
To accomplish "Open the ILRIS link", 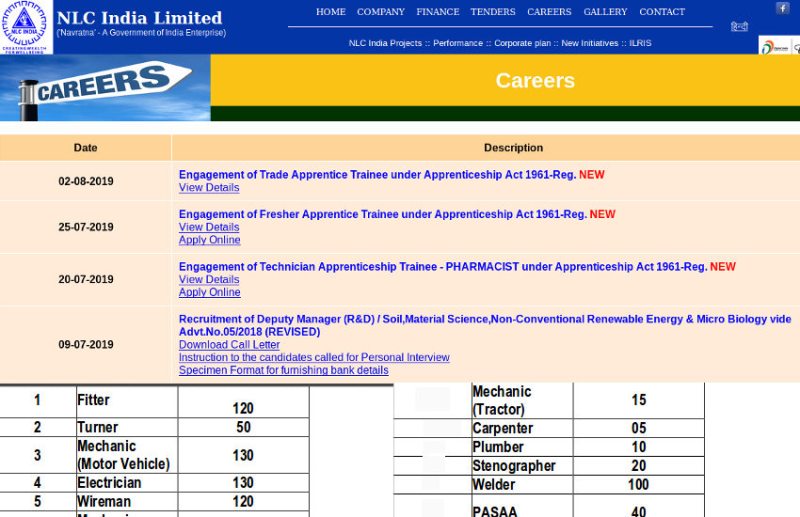I will 640,43.
